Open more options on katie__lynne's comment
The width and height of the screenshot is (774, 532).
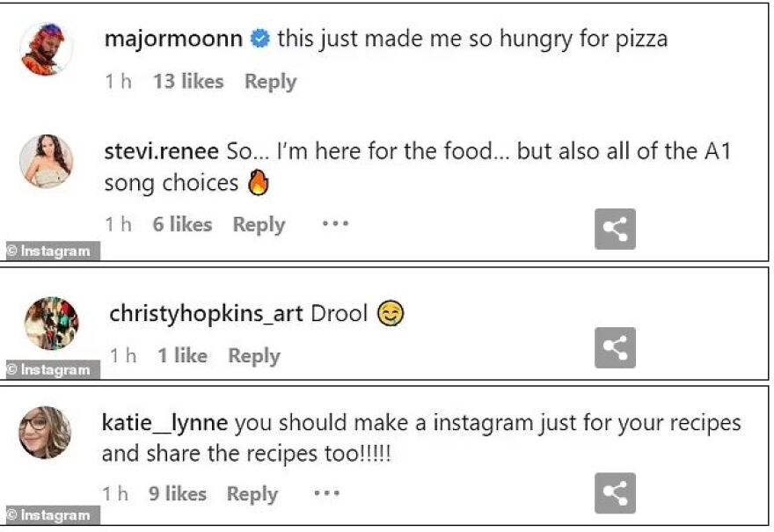[326, 494]
